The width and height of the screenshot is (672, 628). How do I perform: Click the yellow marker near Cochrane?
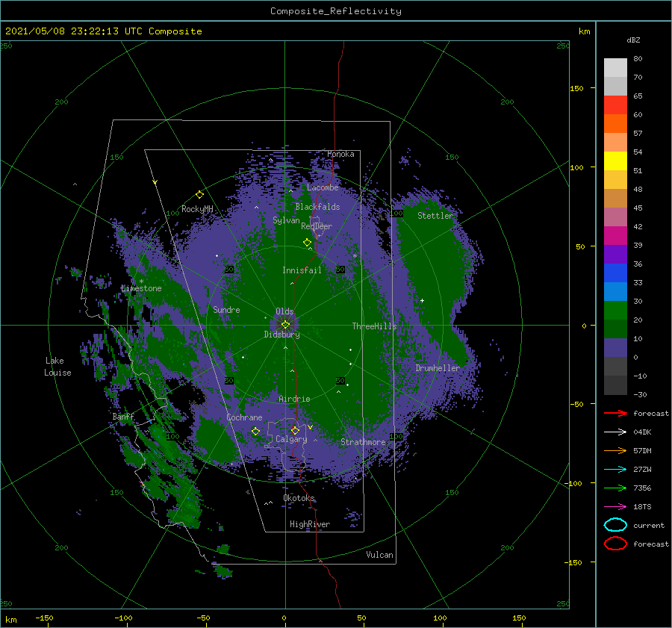pos(255,431)
